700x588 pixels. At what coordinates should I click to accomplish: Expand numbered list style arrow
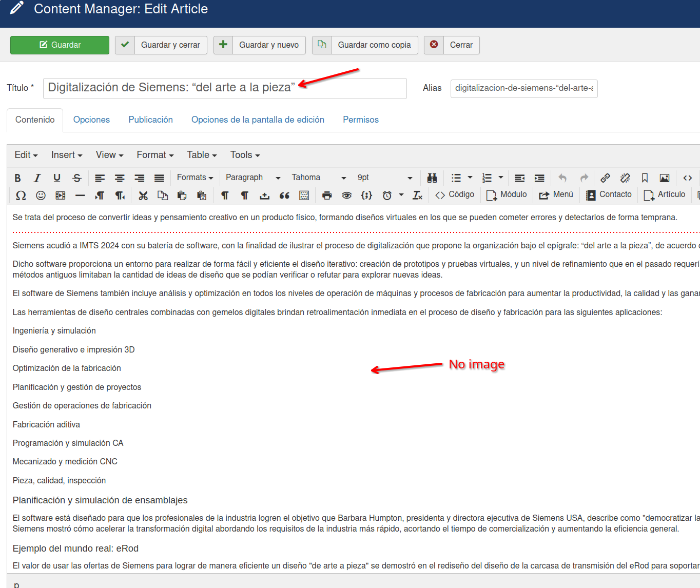click(x=501, y=178)
